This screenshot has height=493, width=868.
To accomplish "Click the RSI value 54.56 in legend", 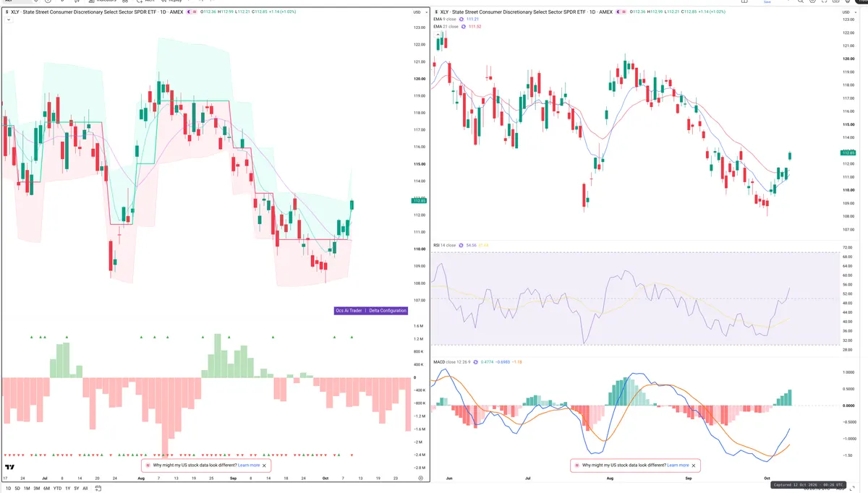I will point(471,245).
